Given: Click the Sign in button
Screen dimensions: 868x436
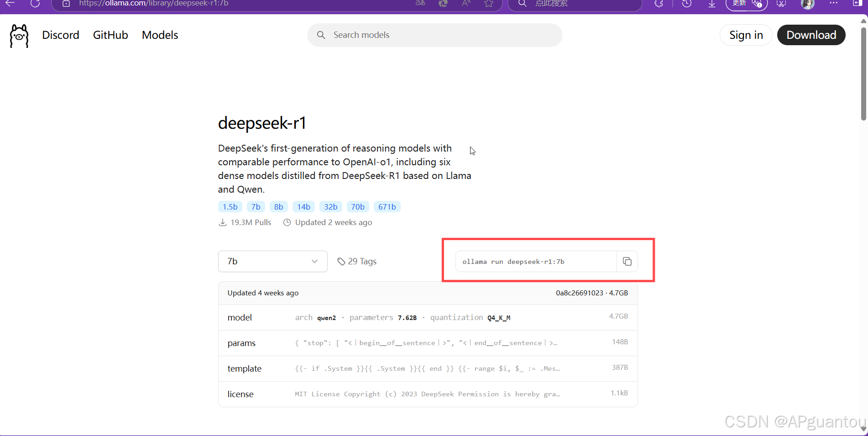Looking at the screenshot, I should 746,35.
